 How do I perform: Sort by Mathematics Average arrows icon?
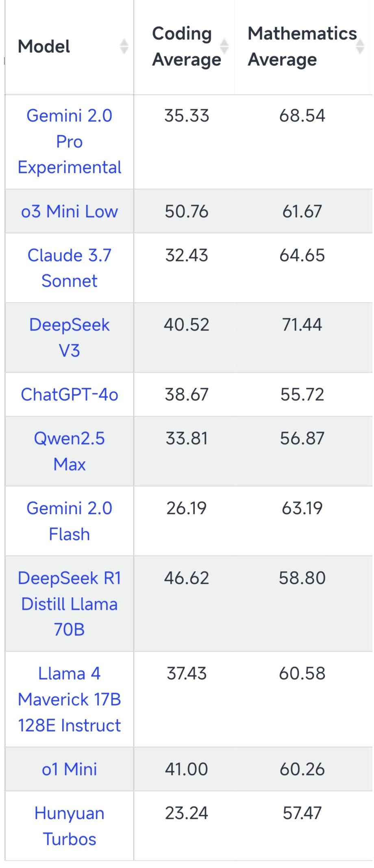[360, 47]
